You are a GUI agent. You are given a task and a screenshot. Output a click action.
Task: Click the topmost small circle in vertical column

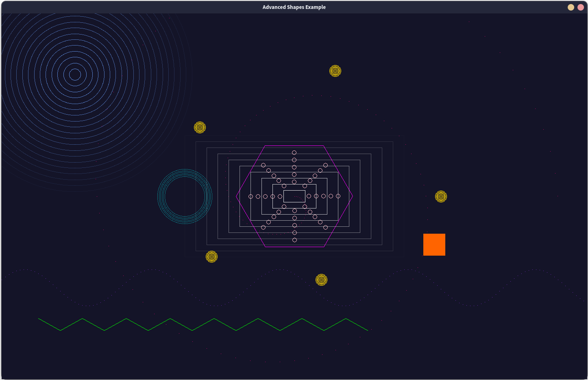(x=294, y=153)
